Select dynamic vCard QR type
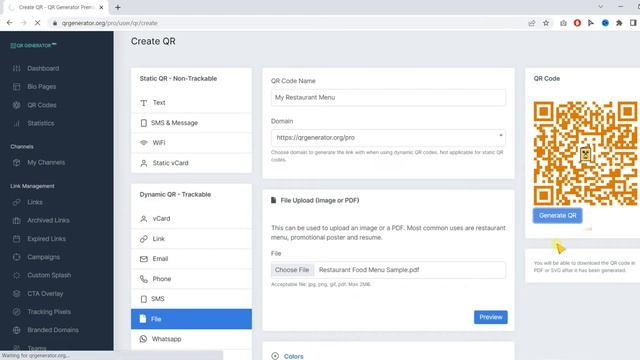 [x=191, y=219]
